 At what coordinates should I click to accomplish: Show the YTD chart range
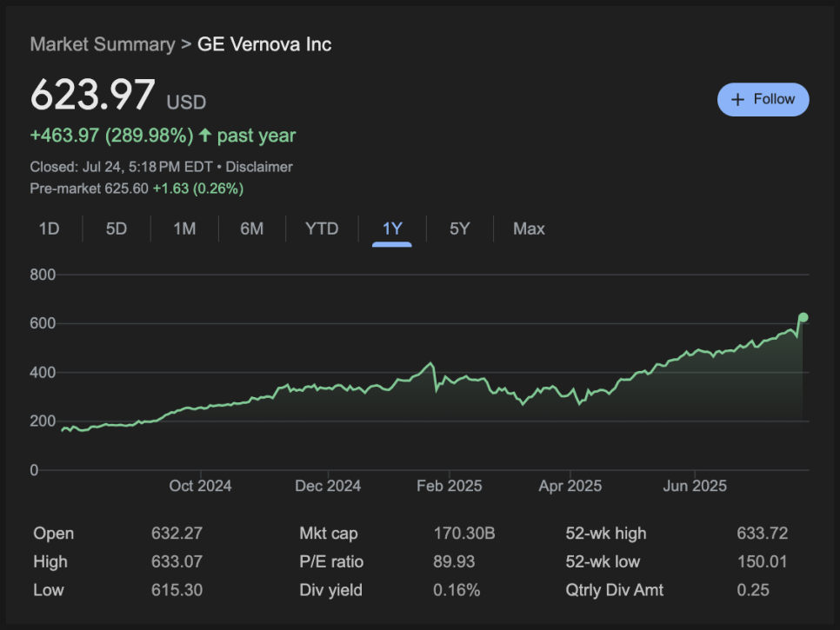tap(322, 229)
